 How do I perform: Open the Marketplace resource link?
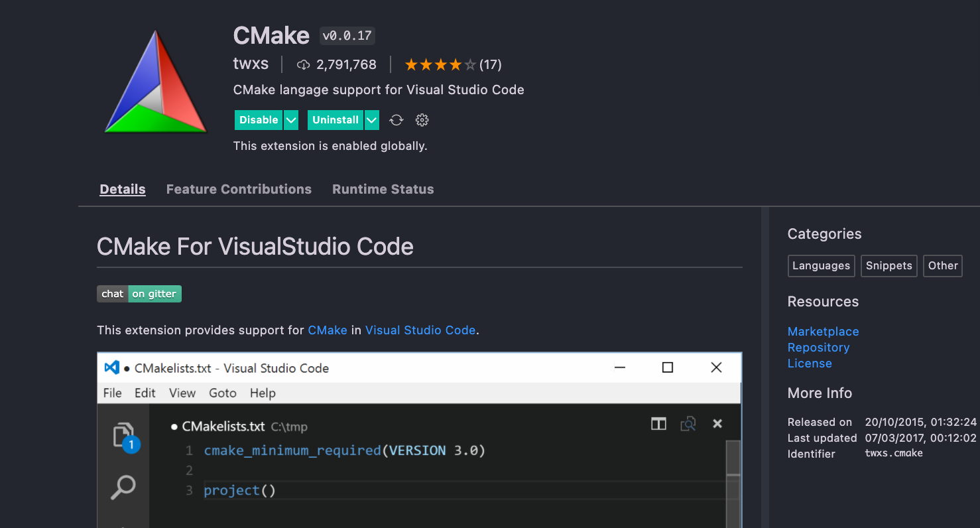click(x=824, y=332)
